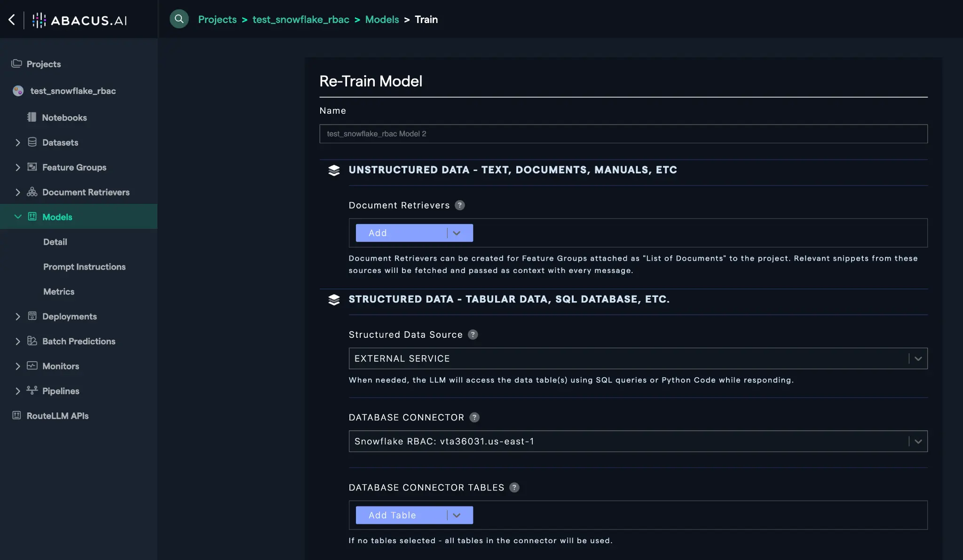
Task: Open Prompt Instructions under Models
Action: (84, 267)
